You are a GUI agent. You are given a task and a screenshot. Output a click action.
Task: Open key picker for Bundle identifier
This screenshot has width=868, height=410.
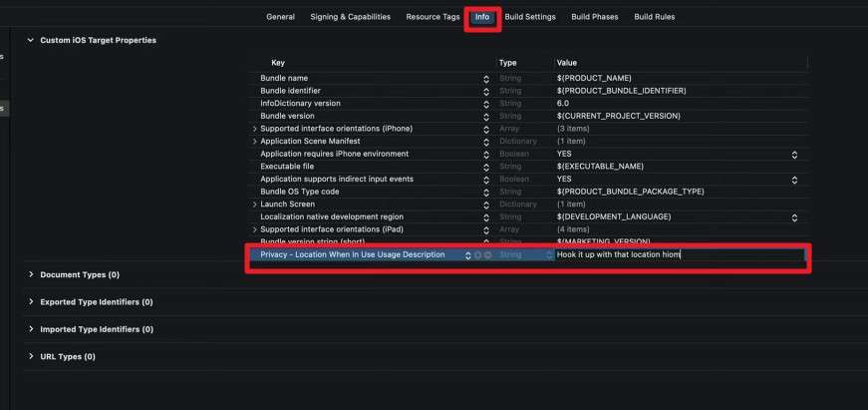coord(486,92)
